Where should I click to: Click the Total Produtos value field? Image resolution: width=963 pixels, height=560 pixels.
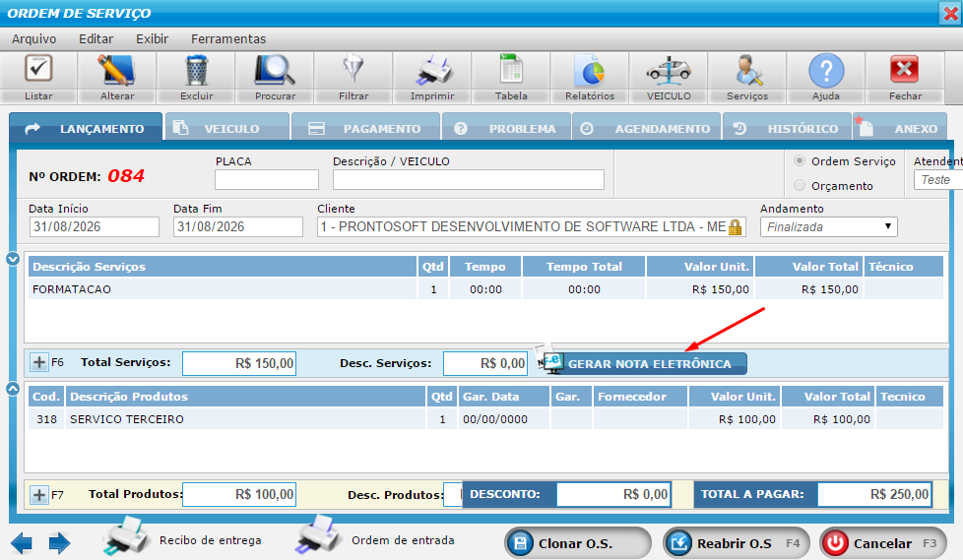(239, 494)
